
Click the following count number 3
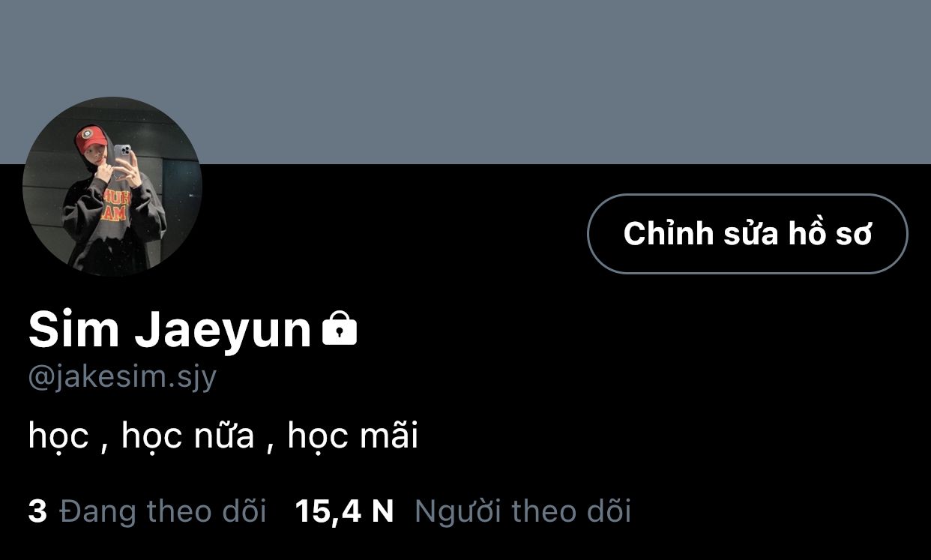click(x=37, y=511)
